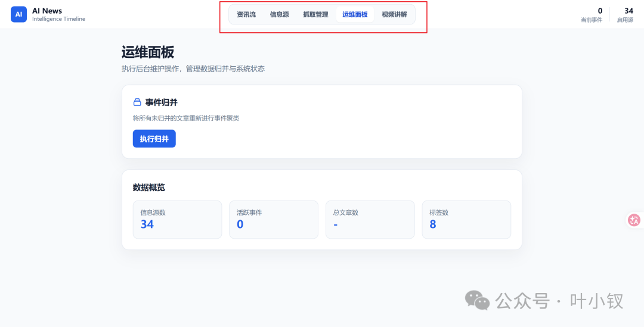Switch to the 资讯流 tab
The height and width of the screenshot is (327, 644).
click(x=246, y=14)
